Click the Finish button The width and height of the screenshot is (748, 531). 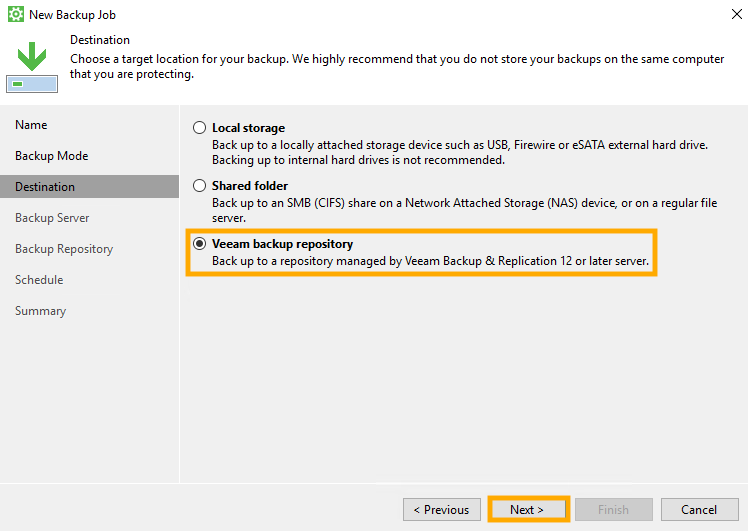(x=613, y=510)
